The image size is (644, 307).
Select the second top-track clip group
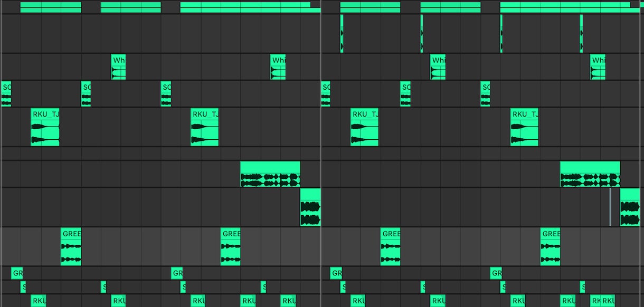[x=131, y=7]
